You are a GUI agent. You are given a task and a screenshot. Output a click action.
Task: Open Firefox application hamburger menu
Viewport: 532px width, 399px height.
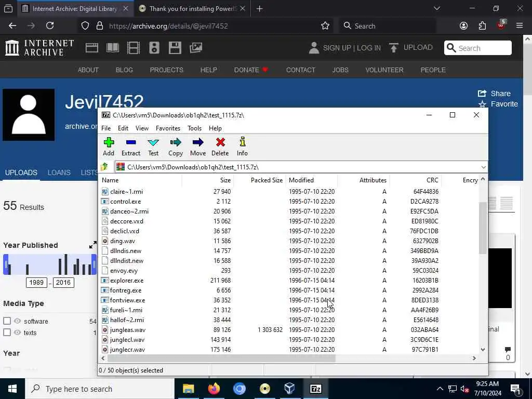(520, 25)
